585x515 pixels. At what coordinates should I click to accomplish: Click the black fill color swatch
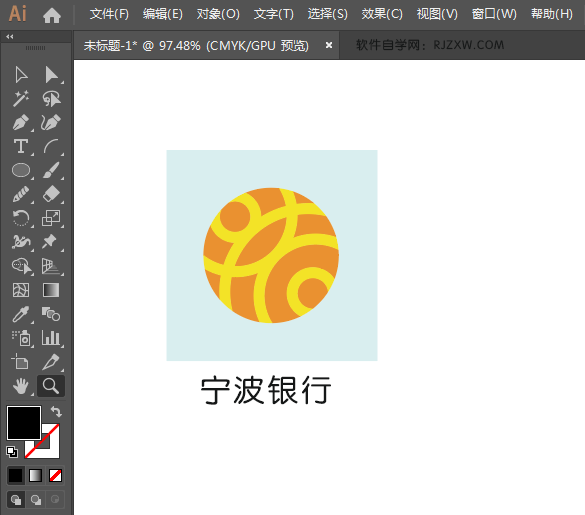tap(24, 423)
